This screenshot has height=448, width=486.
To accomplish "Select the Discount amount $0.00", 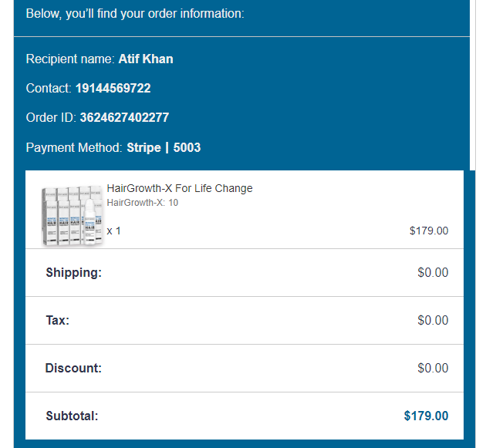I will pos(433,368).
